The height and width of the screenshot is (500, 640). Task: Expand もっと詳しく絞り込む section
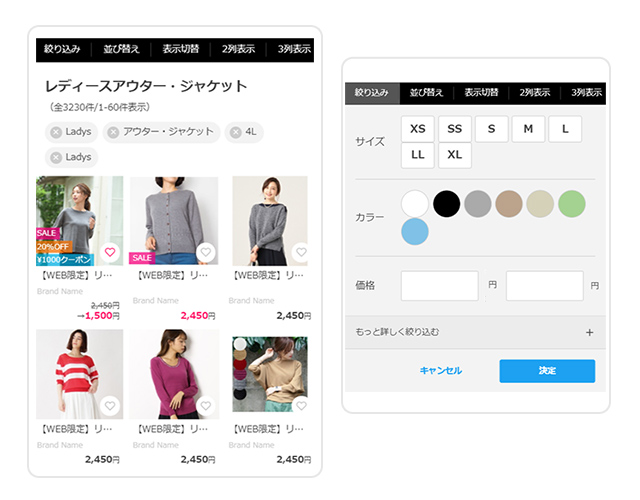coord(475,332)
